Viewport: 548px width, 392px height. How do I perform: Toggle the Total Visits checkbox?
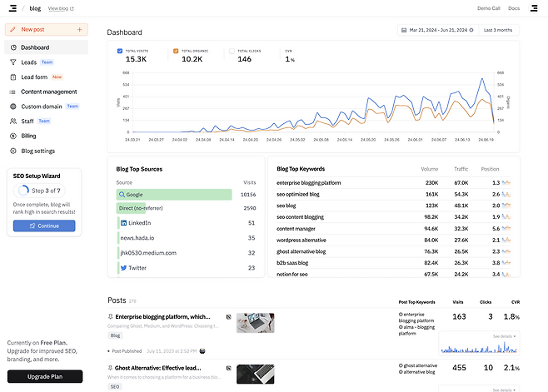point(120,51)
